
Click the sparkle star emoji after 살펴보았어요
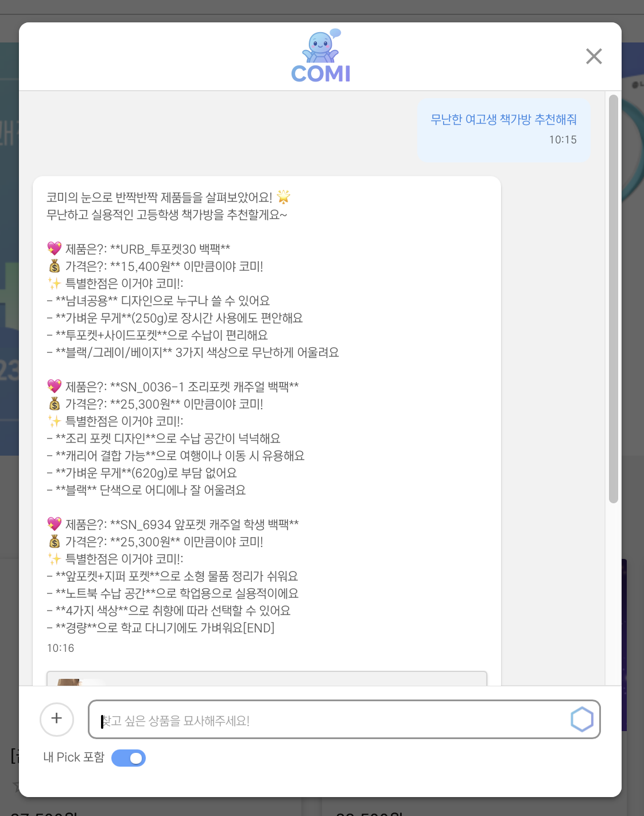tap(284, 197)
